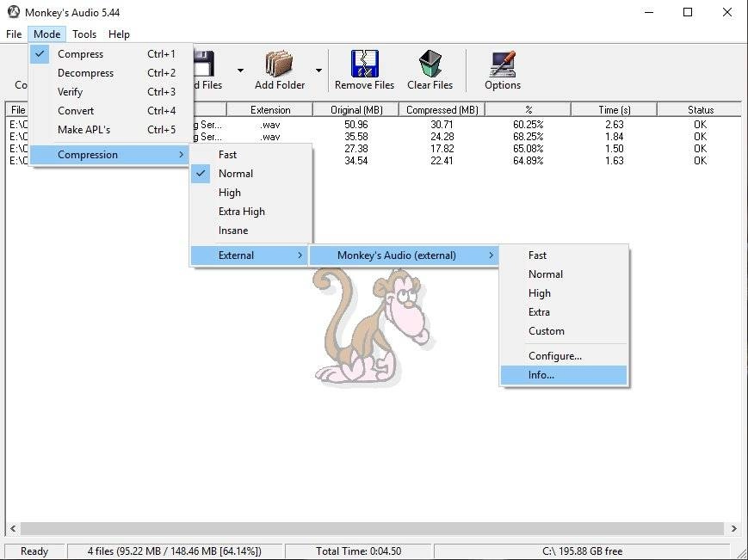This screenshot has width=748, height=560.
Task: Sort by Compressed (MB) column header
Action: pos(442,109)
